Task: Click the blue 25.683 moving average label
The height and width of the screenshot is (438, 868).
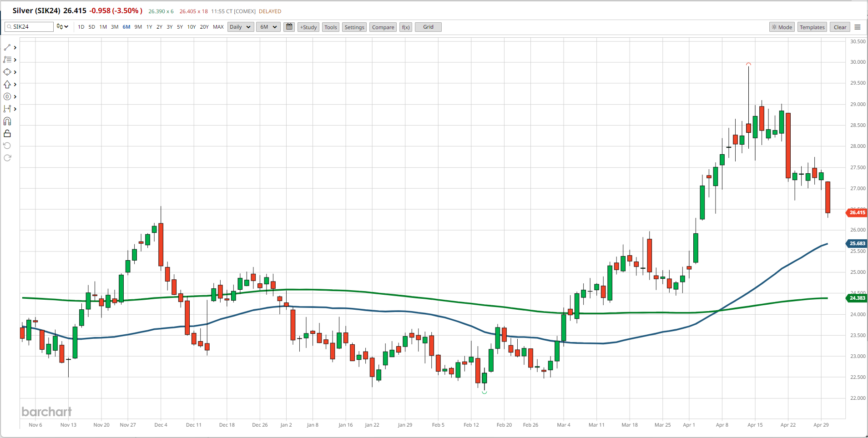Action: click(857, 243)
